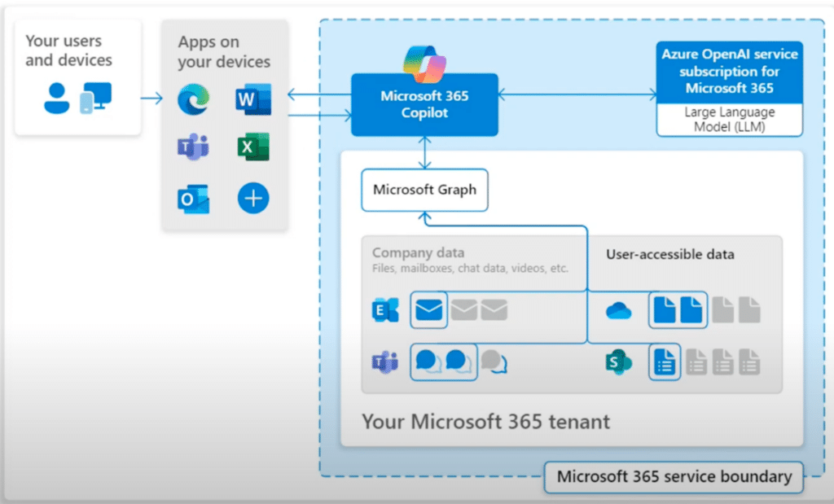Click the user person icon
The image size is (834, 504).
(56, 99)
